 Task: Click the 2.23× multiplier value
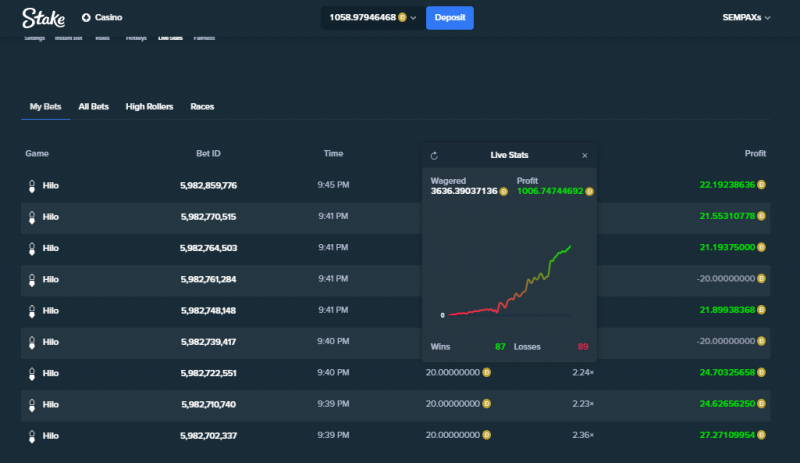point(583,404)
